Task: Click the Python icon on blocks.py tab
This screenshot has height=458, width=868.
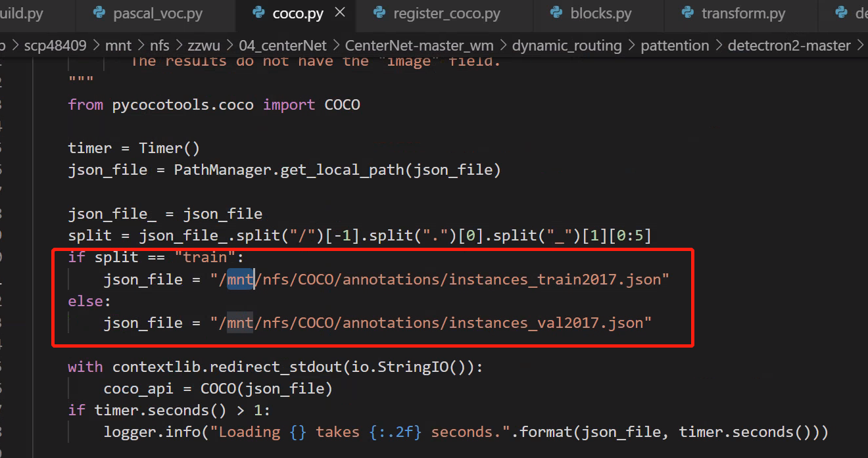Action: coord(556,12)
